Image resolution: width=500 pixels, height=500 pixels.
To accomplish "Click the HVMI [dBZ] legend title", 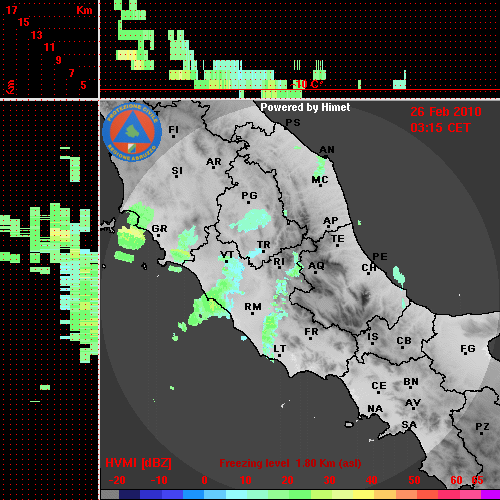I will (138, 463).
